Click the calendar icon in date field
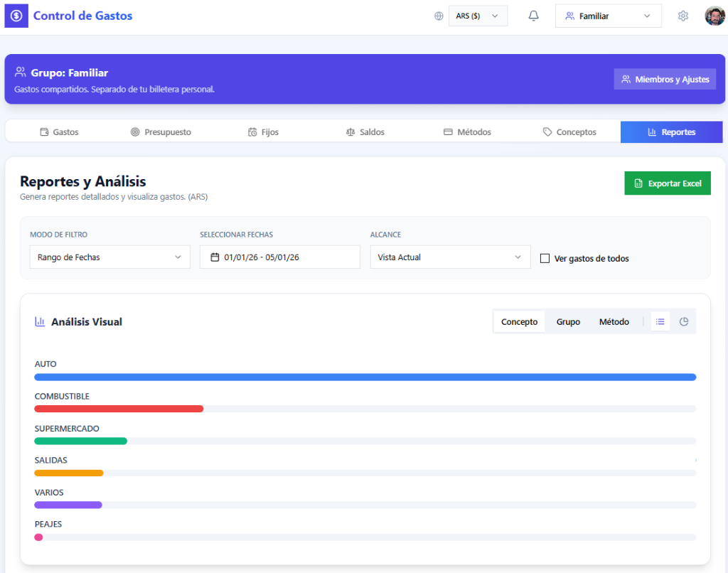The width and height of the screenshot is (728, 573). click(x=215, y=257)
